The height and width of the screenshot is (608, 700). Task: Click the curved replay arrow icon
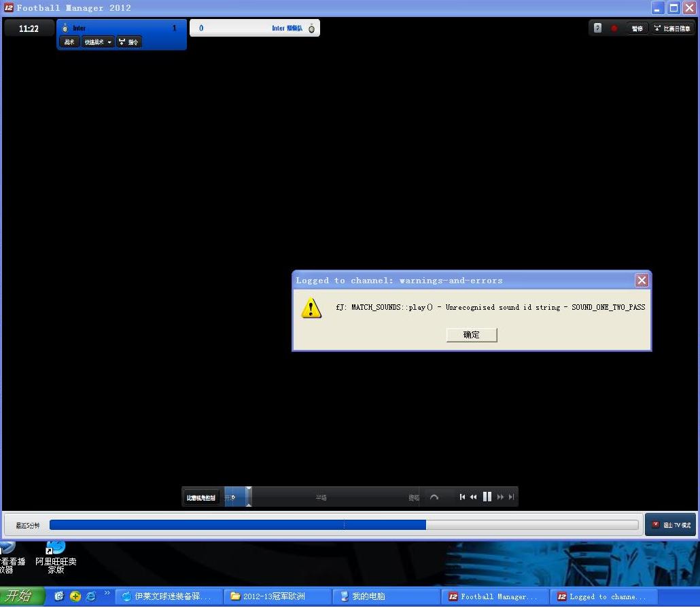click(x=434, y=497)
